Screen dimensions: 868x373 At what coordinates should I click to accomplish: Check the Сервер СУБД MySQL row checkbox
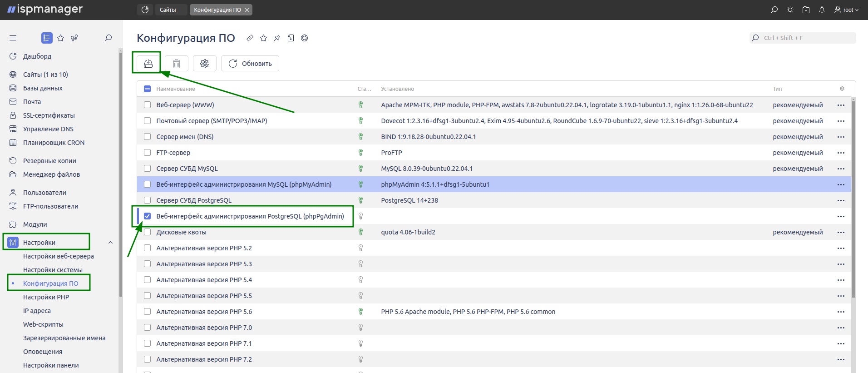[x=147, y=169]
